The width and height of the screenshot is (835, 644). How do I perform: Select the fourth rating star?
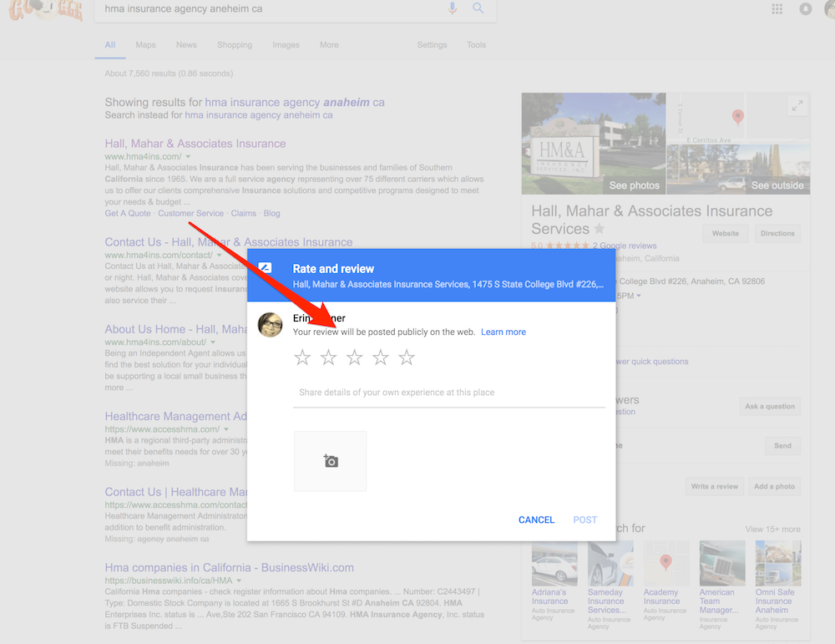click(x=380, y=357)
